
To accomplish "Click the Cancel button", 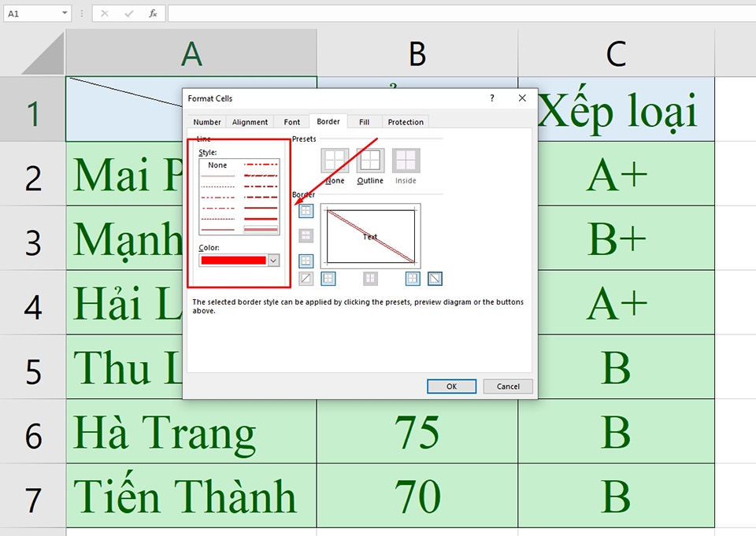I will [508, 386].
